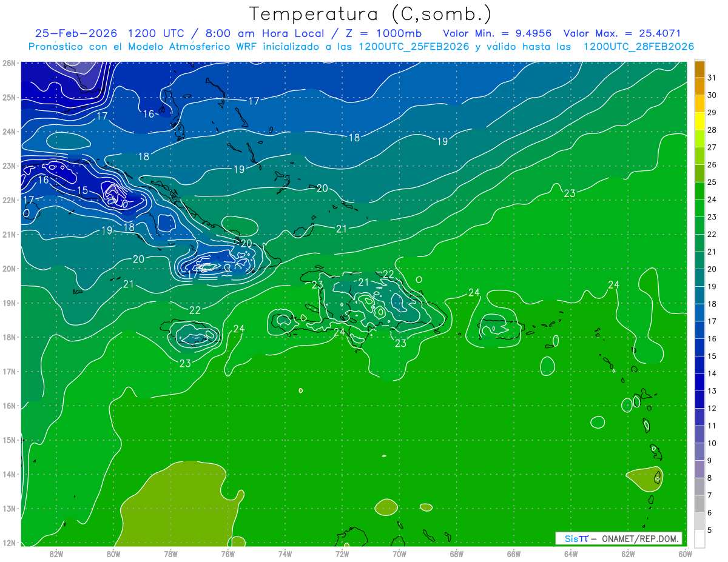The height and width of the screenshot is (562, 728).
Task: Click the "60W" longitude axis label
Action: point(684,553)
